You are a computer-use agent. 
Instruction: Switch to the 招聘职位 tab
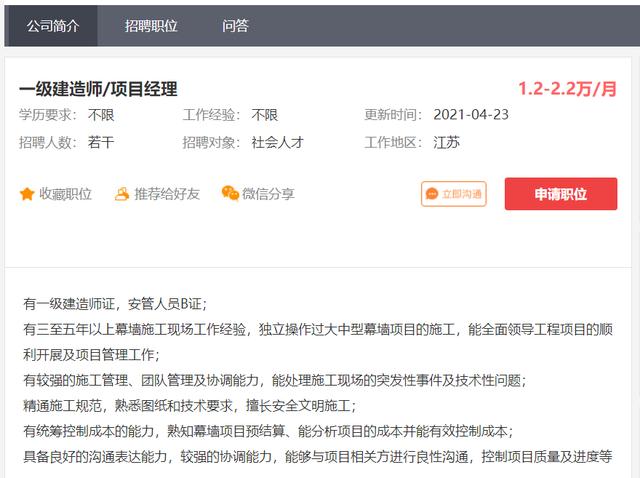(151, 26)
